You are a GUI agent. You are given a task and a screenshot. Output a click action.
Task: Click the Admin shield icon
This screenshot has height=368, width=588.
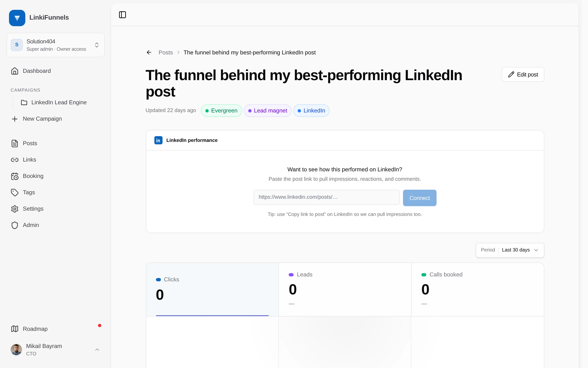[14, 225]
